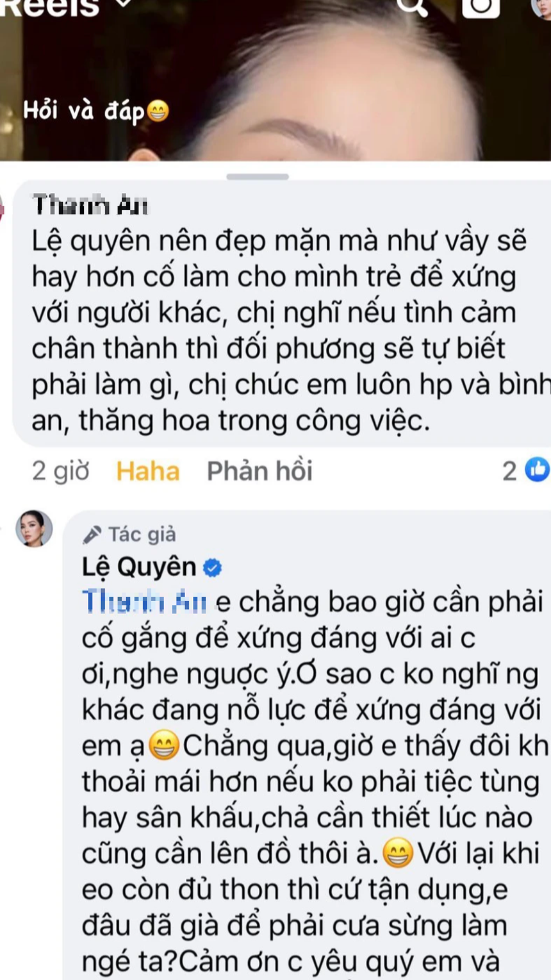Click the Thanh An mention in the reply
551x980 pixels.
click(145, 602)
